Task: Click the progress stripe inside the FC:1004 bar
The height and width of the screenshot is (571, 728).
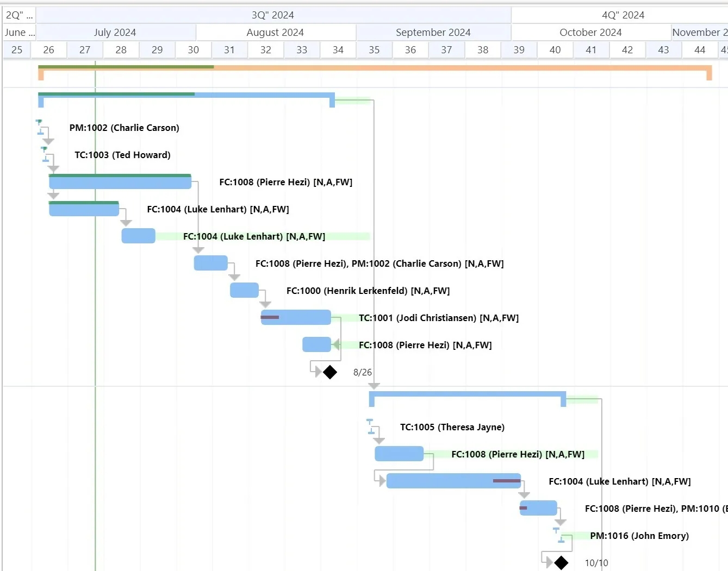Action: [x=506, y=481]
